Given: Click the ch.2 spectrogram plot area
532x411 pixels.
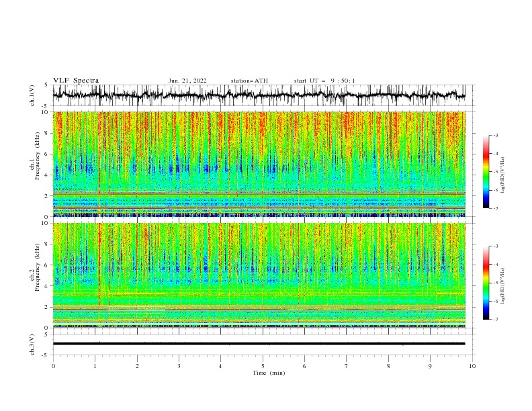Looking at the screenshot, I should click(x=259, y=275).
